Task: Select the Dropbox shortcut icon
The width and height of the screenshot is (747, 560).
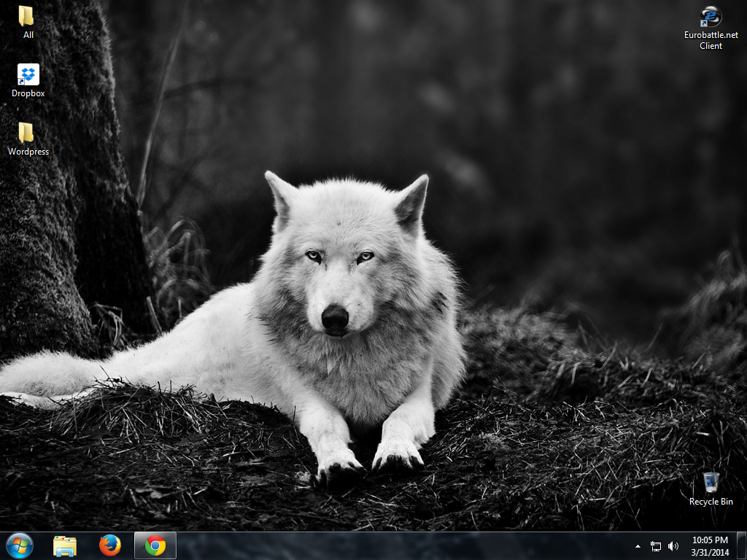Action: pyautogui.click(x=28, y=74)
